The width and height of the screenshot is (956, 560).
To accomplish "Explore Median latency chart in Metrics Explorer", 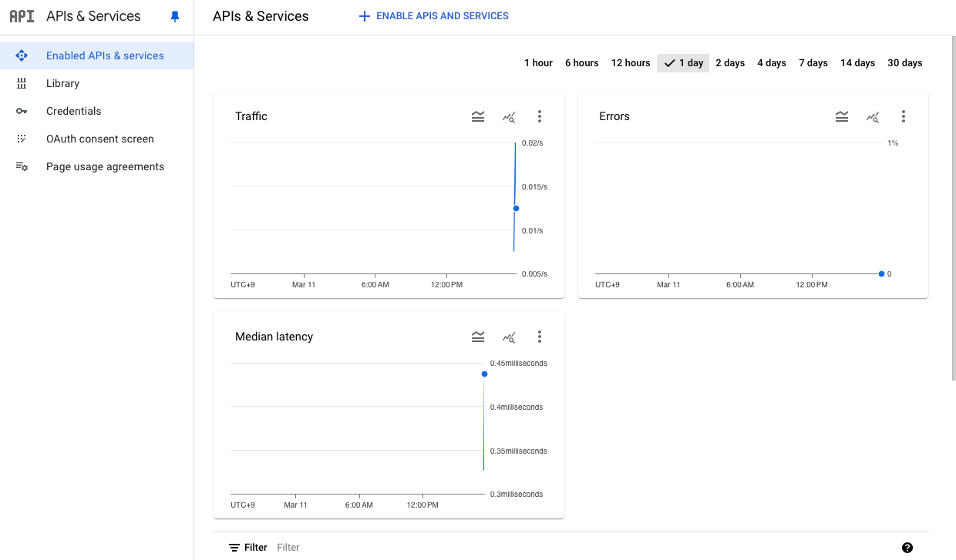I will coord(509,337).
